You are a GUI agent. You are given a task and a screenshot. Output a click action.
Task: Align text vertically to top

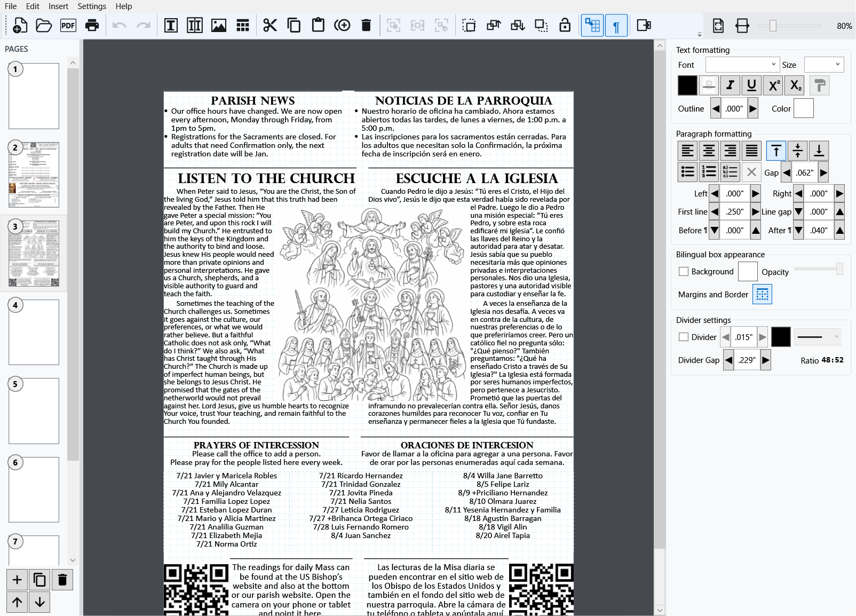(x=776, y=151)
